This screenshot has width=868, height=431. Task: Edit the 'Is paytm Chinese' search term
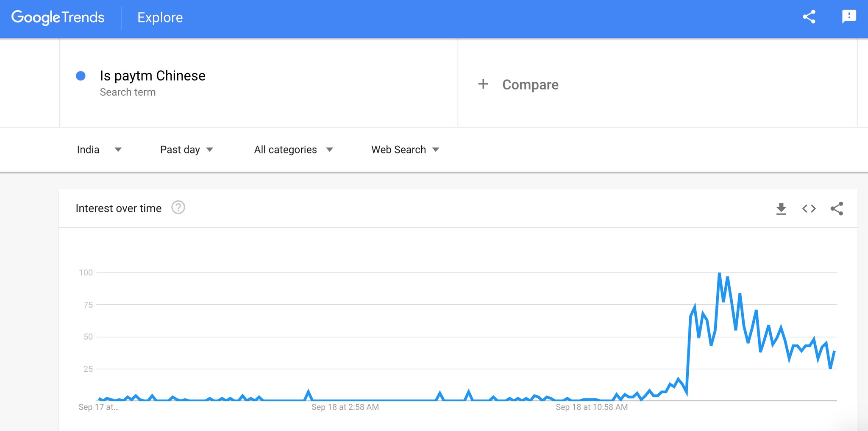(x=153, y=75)
